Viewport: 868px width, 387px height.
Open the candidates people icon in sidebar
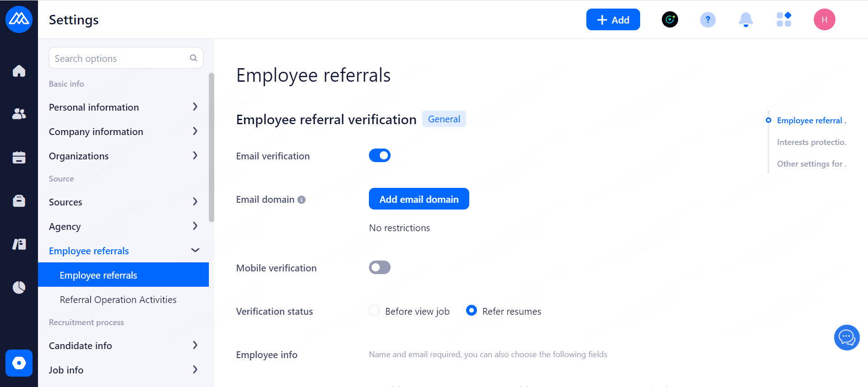click(x=19, y=114)
